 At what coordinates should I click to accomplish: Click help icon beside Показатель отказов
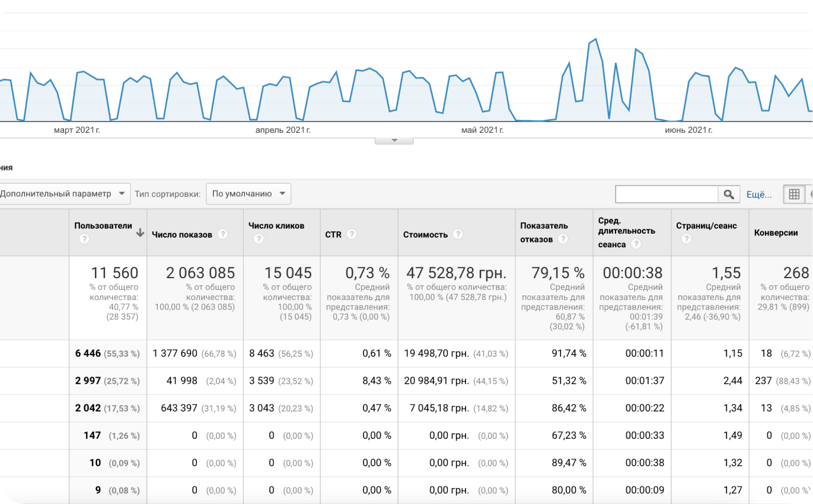(x=563, y=239)
